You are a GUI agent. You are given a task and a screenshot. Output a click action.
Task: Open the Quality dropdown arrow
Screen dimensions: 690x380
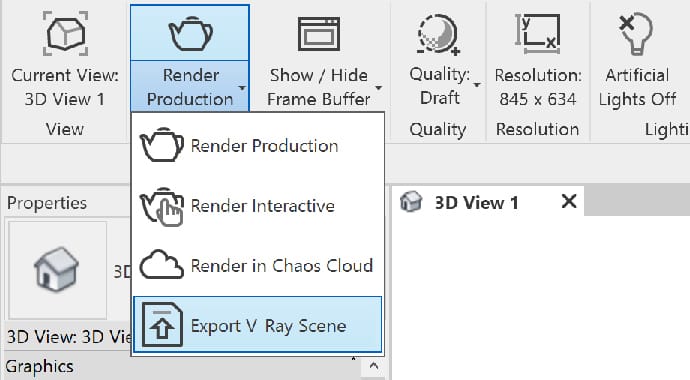click(x=477, y=84)
